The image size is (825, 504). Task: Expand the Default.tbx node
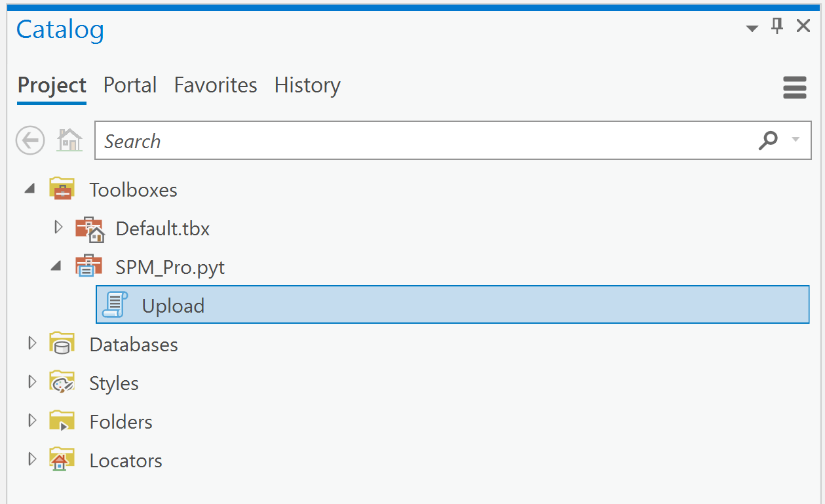[58, 227]
